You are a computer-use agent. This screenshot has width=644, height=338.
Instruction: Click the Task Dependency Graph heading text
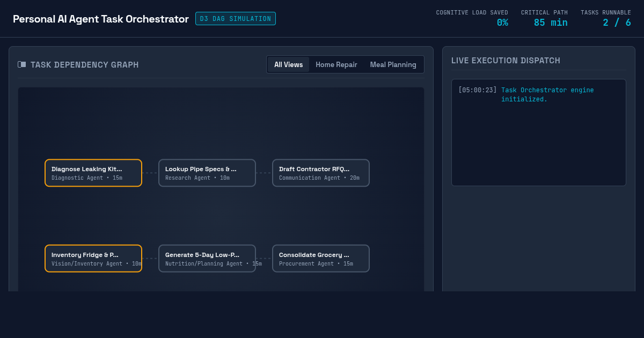pyautogui.click(x=85, y=65)
